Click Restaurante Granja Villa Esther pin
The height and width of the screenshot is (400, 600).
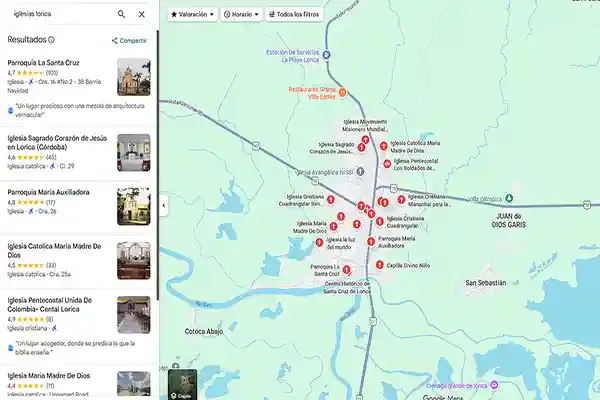click(343, 92)
